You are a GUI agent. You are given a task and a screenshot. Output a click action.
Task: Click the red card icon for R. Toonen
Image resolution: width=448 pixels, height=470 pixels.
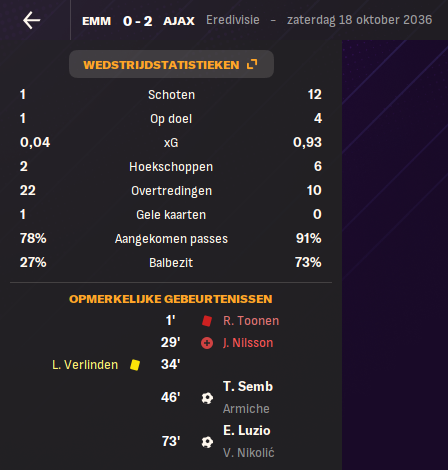pyautogui.click(x=207, y=321)
